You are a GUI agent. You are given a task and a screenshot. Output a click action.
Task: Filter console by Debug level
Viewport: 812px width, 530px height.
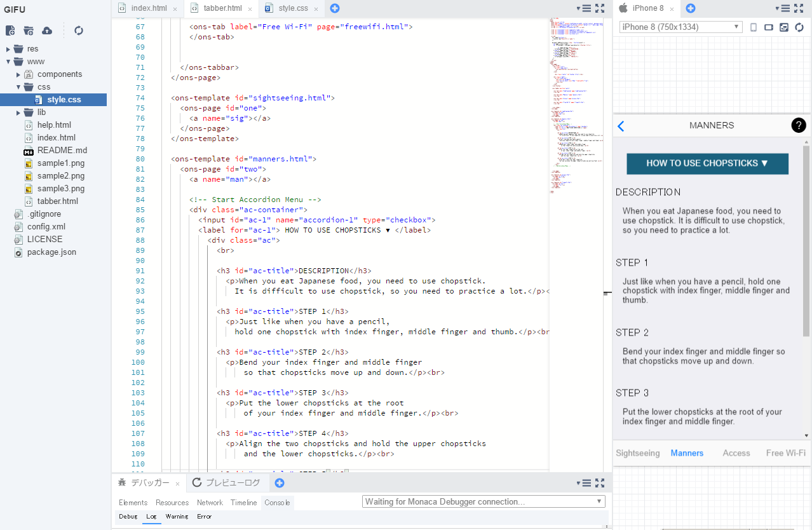(x=128, y=517)
